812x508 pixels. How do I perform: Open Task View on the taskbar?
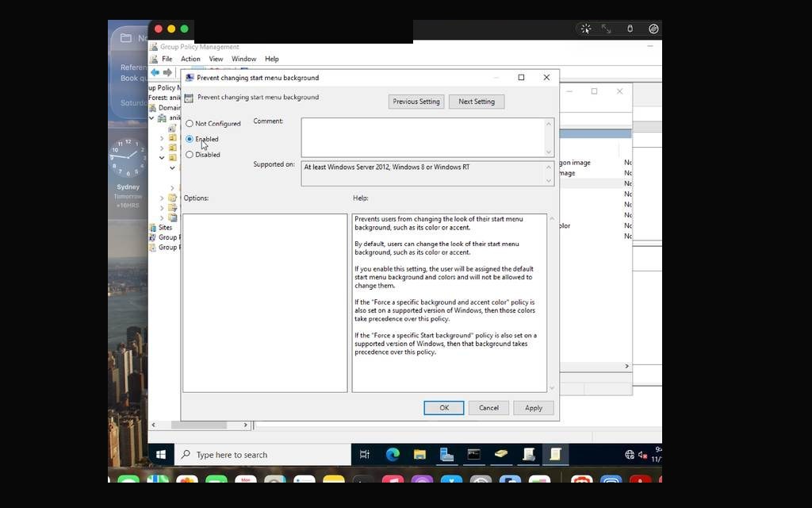coord(365,455)
